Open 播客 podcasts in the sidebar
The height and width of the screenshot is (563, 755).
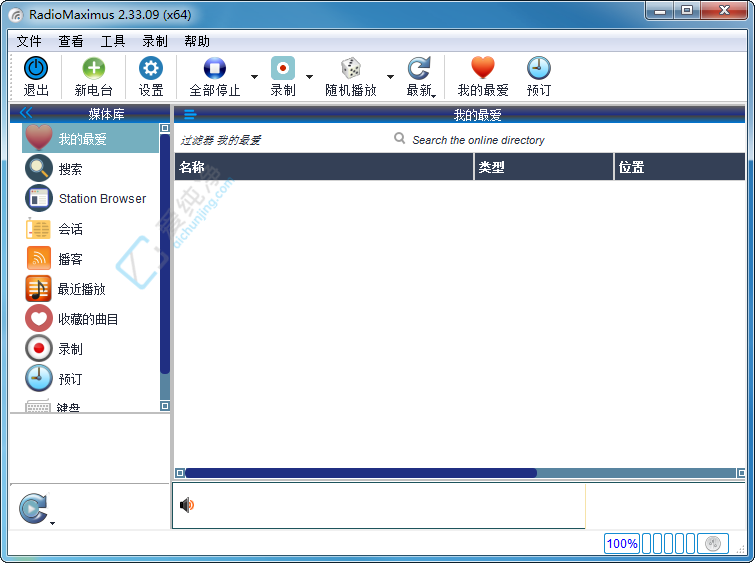pyautogui.click(x=91, y=259)
